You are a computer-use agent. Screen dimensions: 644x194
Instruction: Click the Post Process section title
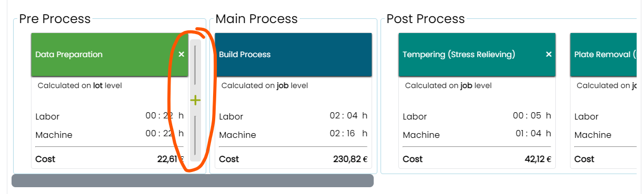(x=426, y=19)
